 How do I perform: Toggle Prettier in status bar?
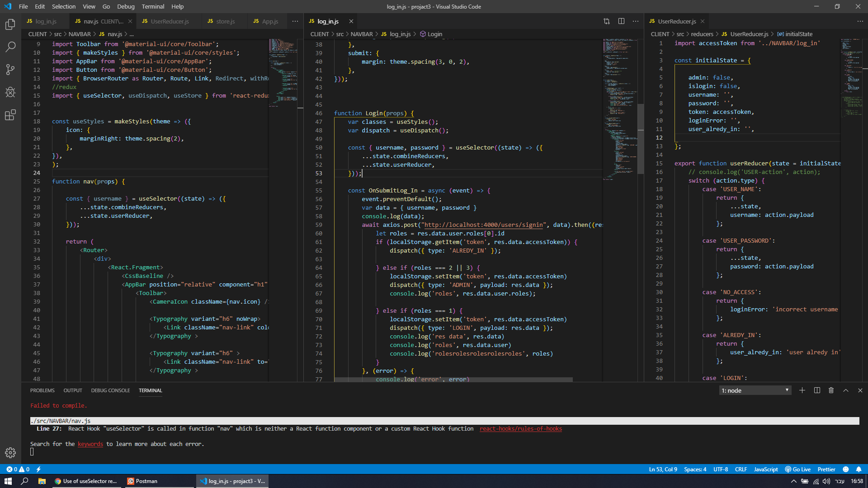click(826, 469)
